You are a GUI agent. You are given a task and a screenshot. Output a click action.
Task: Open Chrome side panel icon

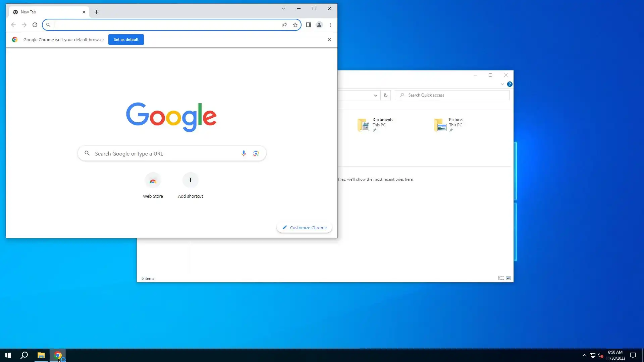[309, 25]
